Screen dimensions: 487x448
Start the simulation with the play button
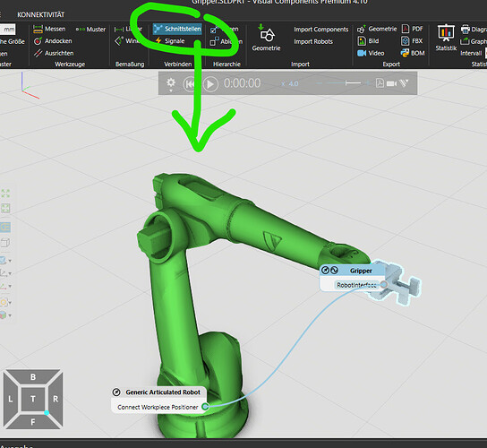click(210, 84)
